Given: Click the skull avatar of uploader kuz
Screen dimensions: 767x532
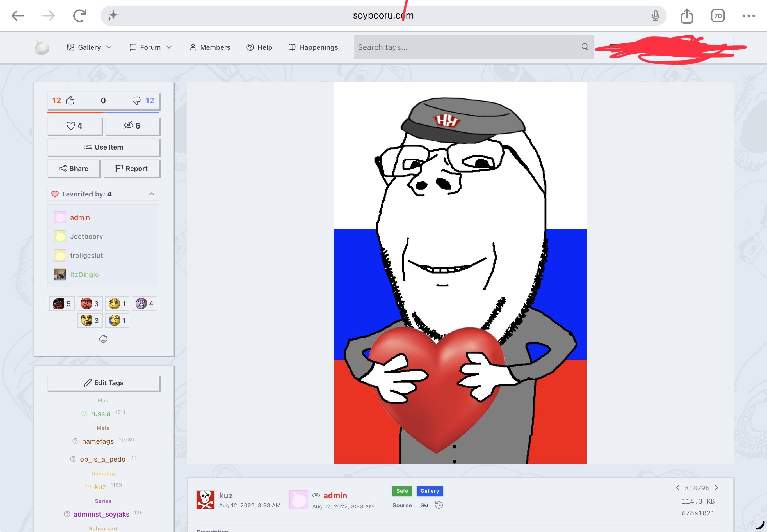Looking at the screenshot, I should click(206, 500).
